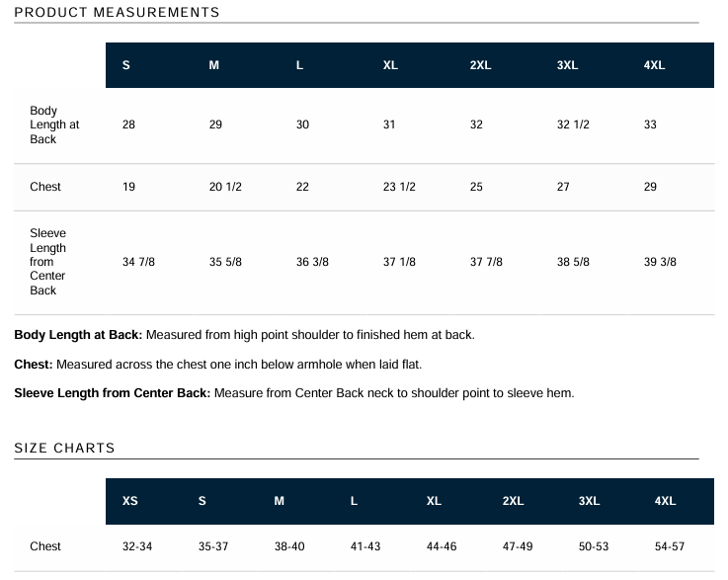Click the 54-57 chest size range
The image size is (728, 580).
[669, 546]
